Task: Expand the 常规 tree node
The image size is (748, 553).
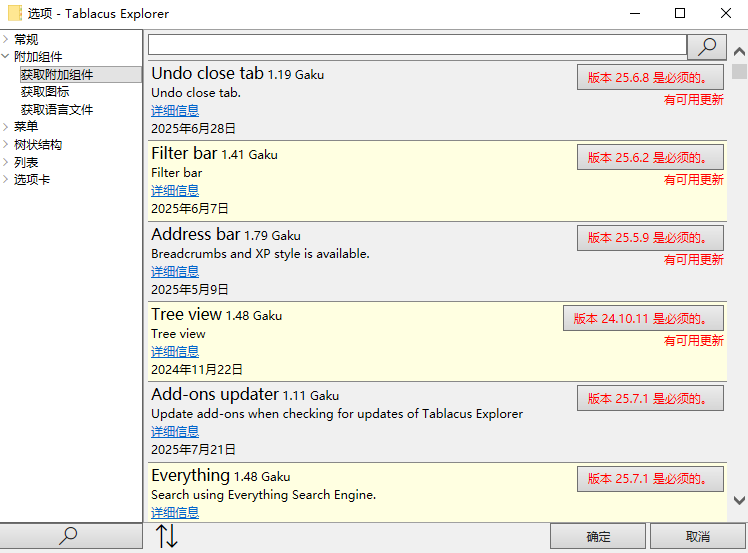Action: tap(6, 39)
